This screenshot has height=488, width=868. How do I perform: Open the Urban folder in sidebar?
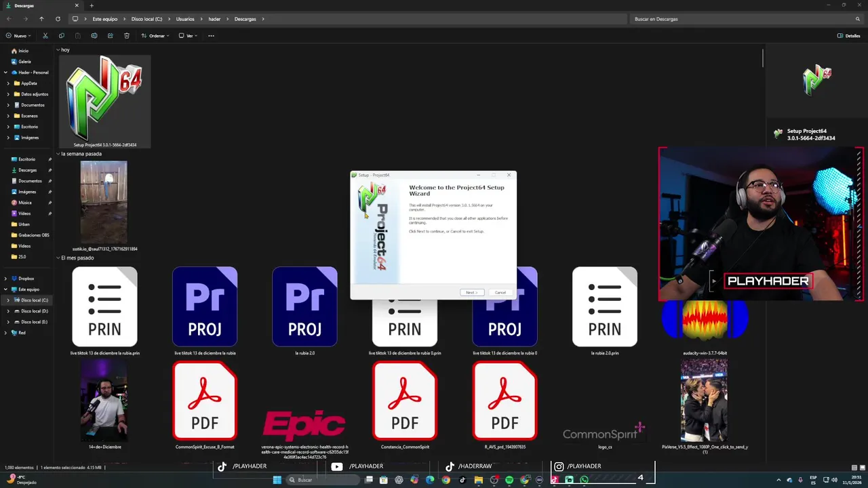24,224
